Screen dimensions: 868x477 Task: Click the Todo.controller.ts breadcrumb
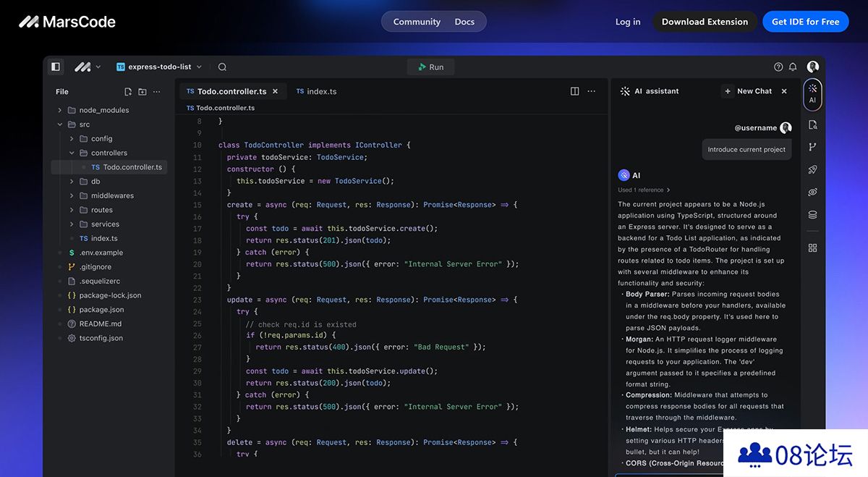pos(221,108)
